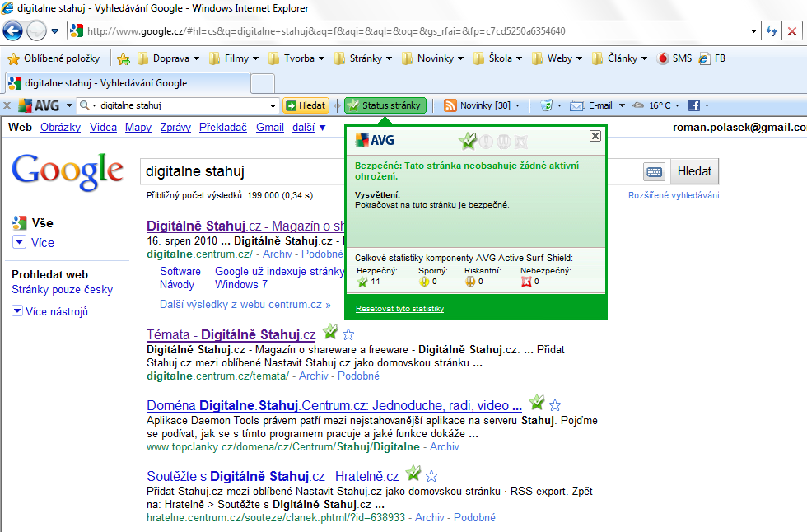Click the AVG toolbar recycle-page icon
Image resolution: width=807 pixels, height=532 pixels.
pos(546,105)
